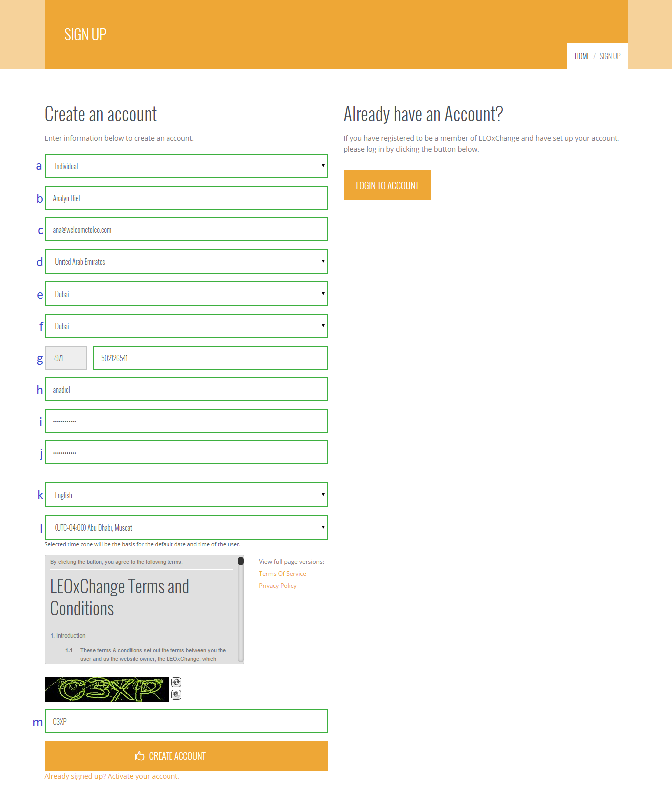Open the English language dropdown
This screenshot has height=787, width=672.
pyautogui.click(x=186, y=495)
